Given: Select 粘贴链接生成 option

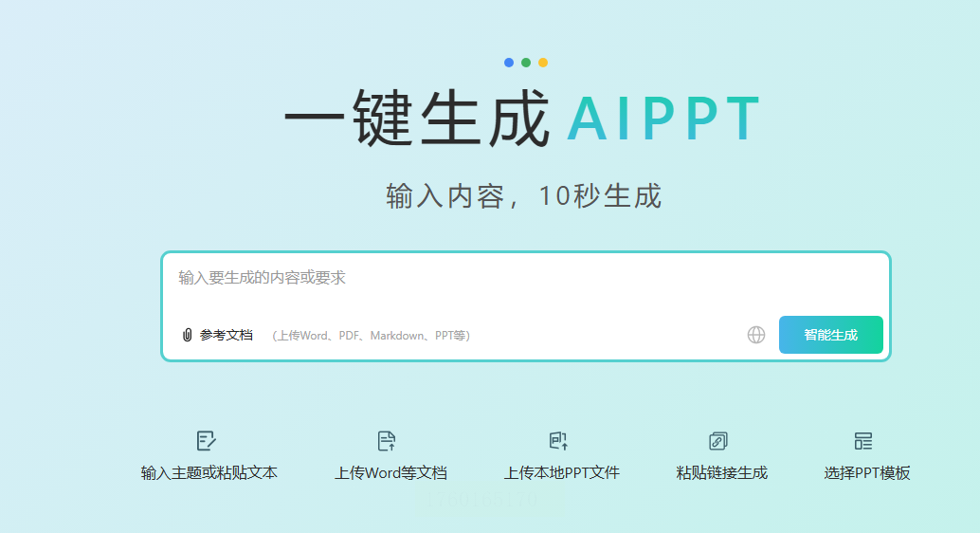Looking at the screenshot, I should coord(722,473).
